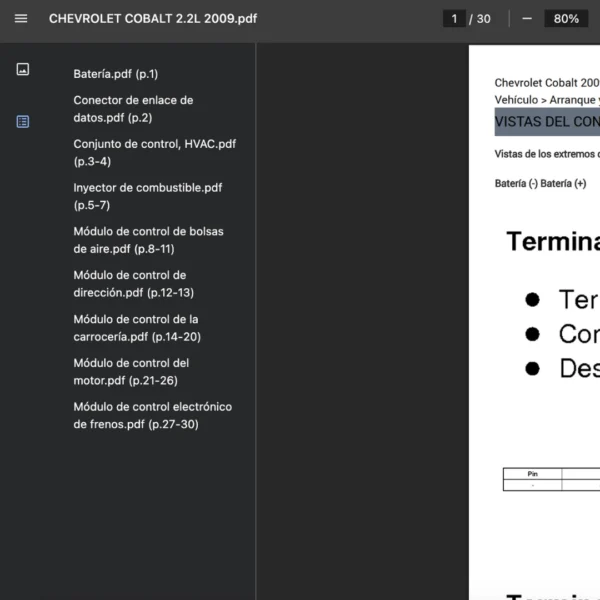Select Módulo de control de dirección.pdf outline item

coord(133,284)
